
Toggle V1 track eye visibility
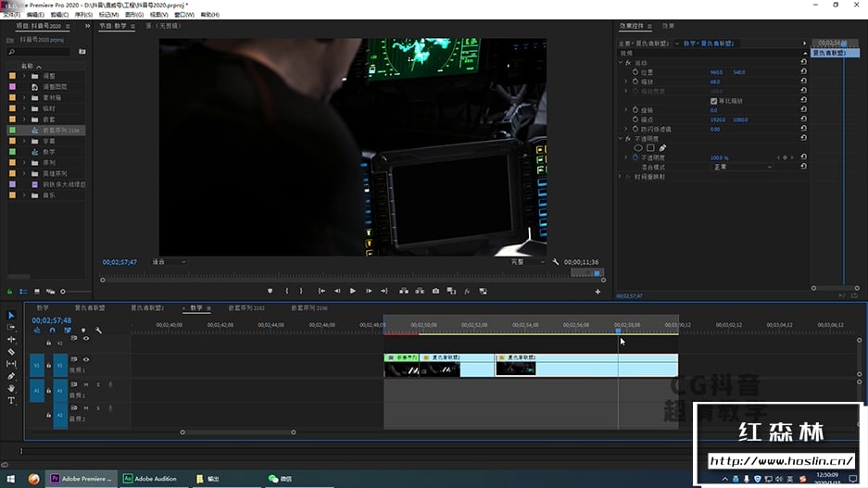pos(86,359)
